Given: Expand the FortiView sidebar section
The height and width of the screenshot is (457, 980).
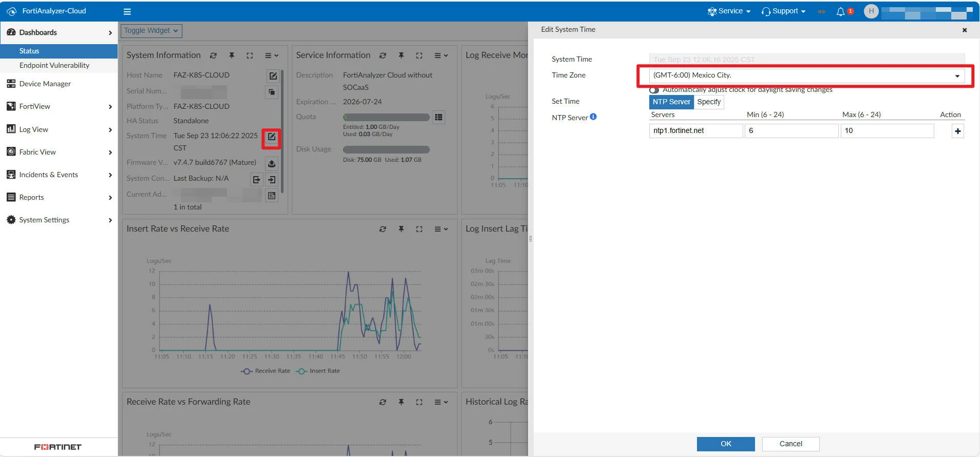Looking at the screenshot, I should point(59,106).
